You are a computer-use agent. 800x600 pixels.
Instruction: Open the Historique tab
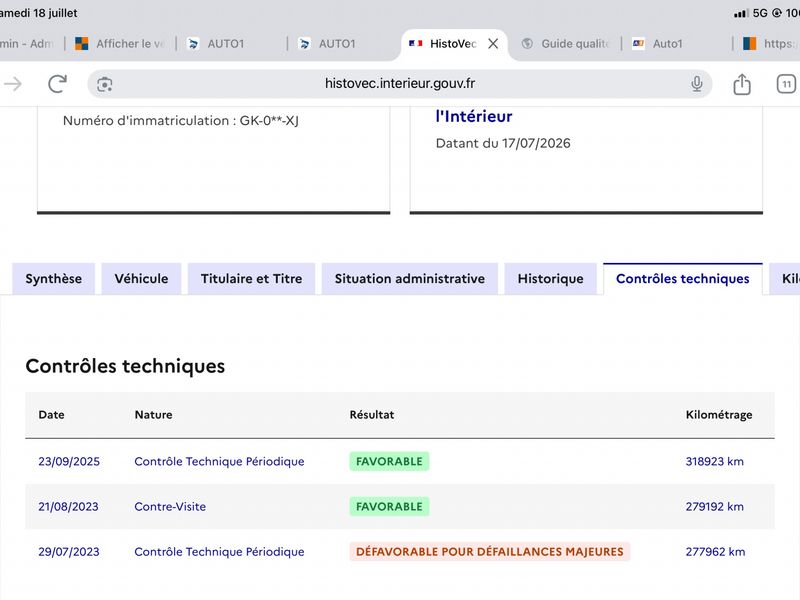point(551,279)
